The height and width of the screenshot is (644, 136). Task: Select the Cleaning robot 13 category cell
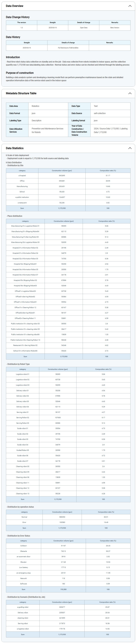click(x=22, y=494)
